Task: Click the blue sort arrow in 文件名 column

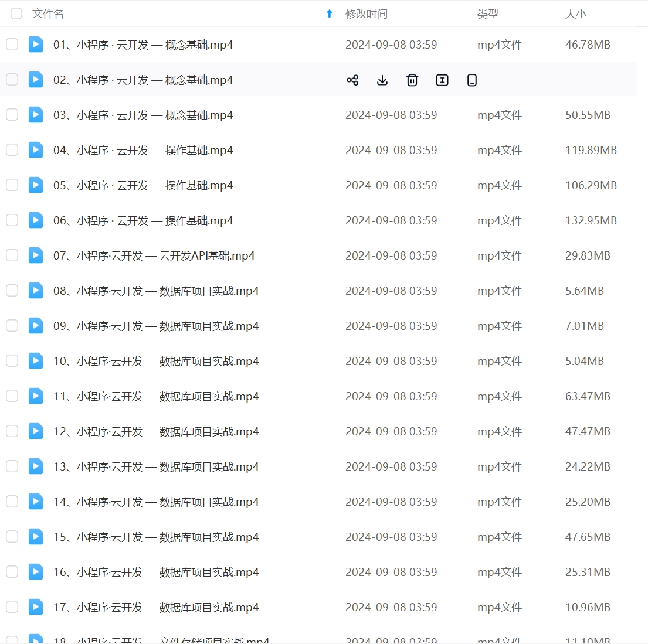Action: 329,13
